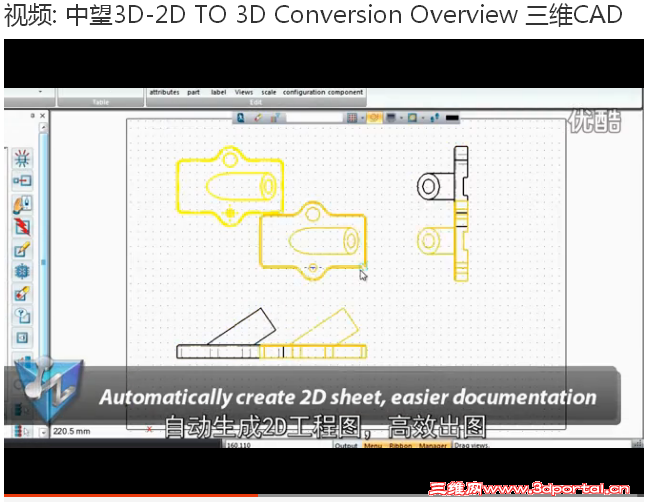The height and width of the screenshot is (502, 649).
Task: Open the dropdown left of 220.5 mm
Action: coord(43,432)
